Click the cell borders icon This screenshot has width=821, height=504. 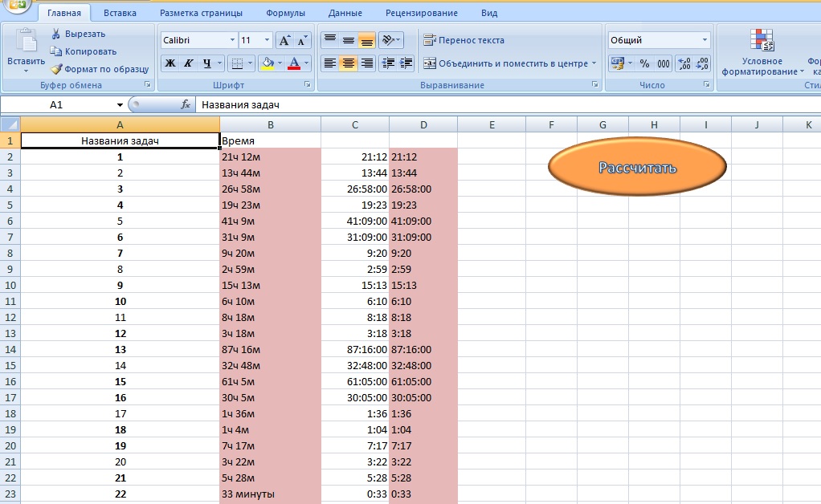pyautogui.click(x=237, y=63)
